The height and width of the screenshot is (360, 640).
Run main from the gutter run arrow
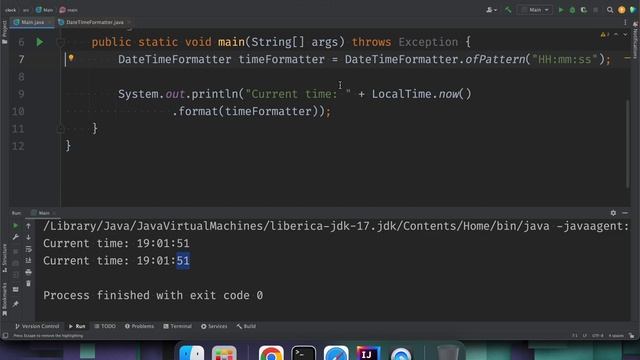point(40,42)
